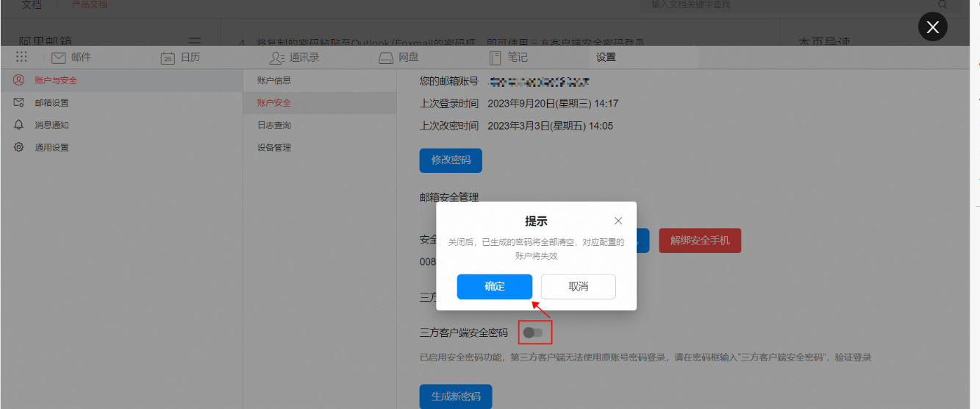Click the 提示 dialog title
This screenshot has height=409, width=980.
(x=536, y=221)
